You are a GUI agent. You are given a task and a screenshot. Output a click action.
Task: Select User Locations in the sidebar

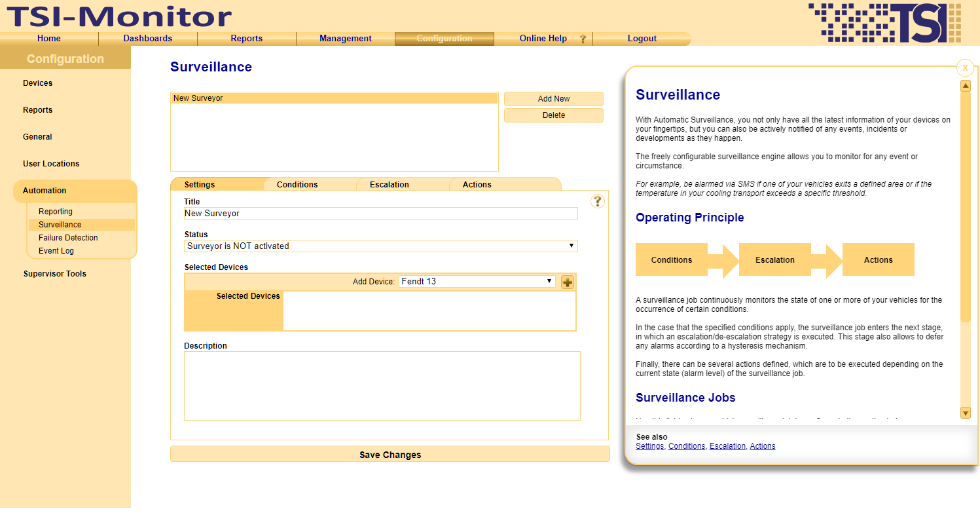point(51,164)
